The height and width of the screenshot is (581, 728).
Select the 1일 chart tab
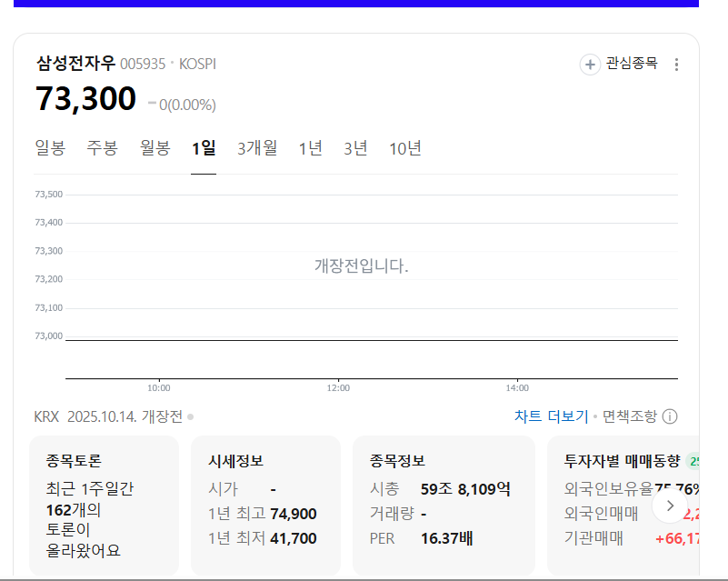(x=204, y=148)
